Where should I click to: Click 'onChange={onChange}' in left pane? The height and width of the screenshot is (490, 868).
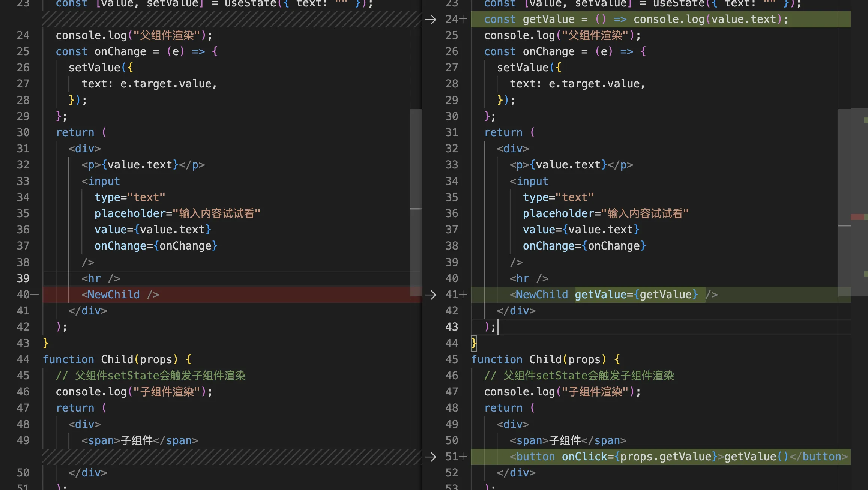click(x=156, y=246)
